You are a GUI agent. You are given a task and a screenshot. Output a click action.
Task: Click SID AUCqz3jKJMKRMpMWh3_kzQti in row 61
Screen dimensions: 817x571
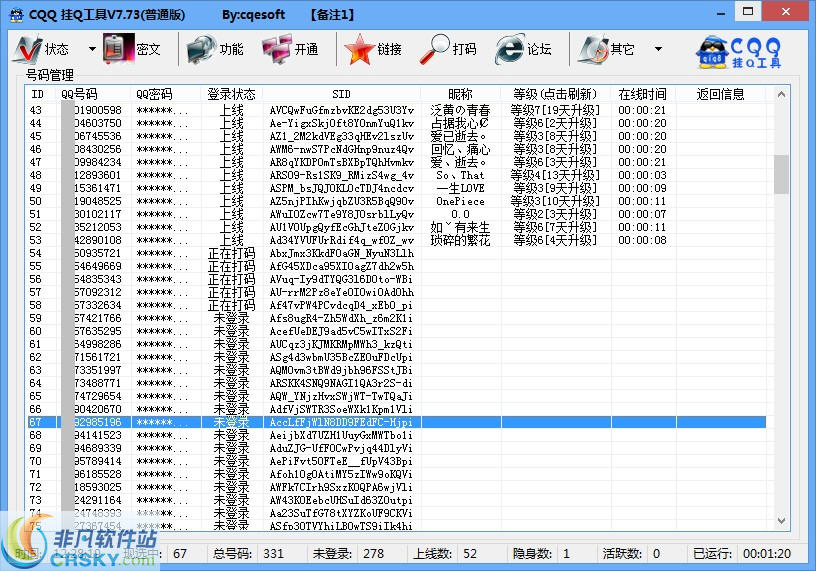341,344
